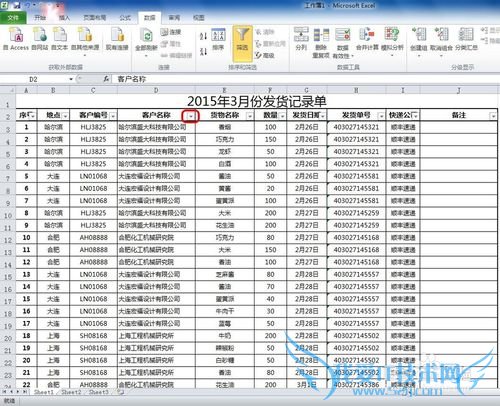Save workbook via quick access toolbar
Image resolution: width=500 pixels, height=406 pixels.
(17, 5)
